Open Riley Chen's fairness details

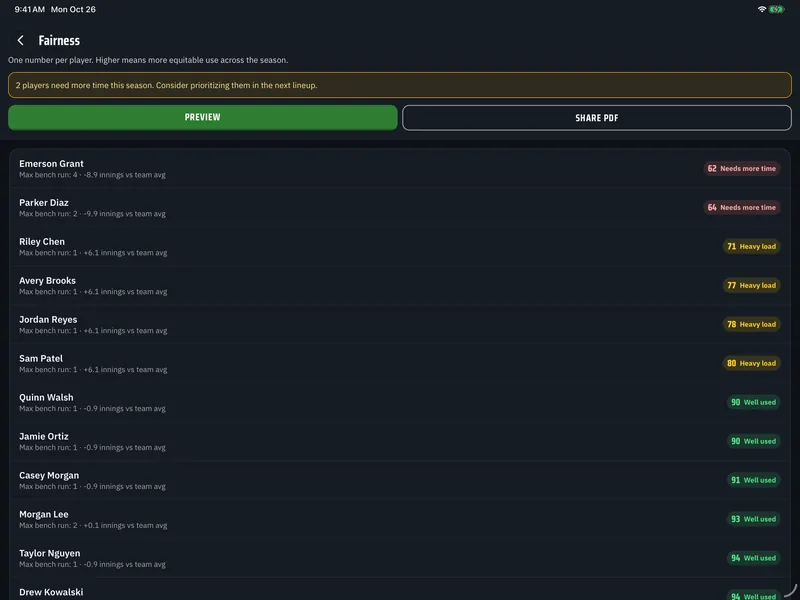400,246
